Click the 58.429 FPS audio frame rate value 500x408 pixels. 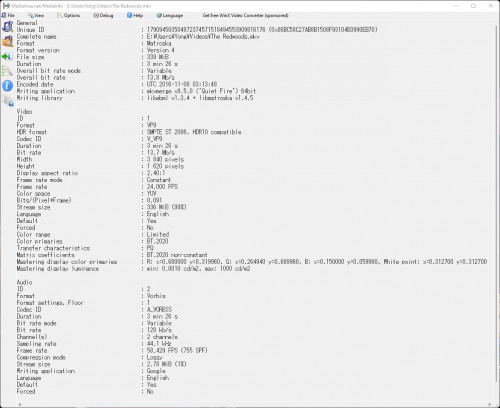(177, 351)
